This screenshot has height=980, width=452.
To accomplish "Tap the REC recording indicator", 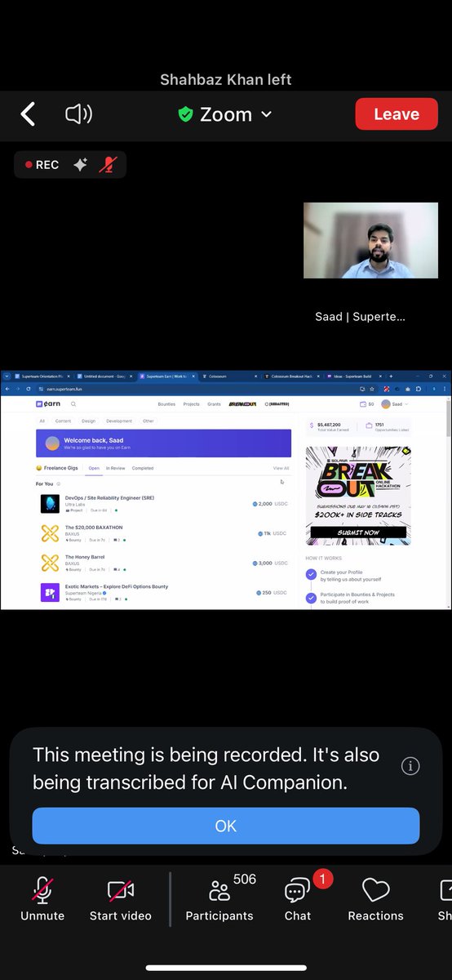I will 42,165.
